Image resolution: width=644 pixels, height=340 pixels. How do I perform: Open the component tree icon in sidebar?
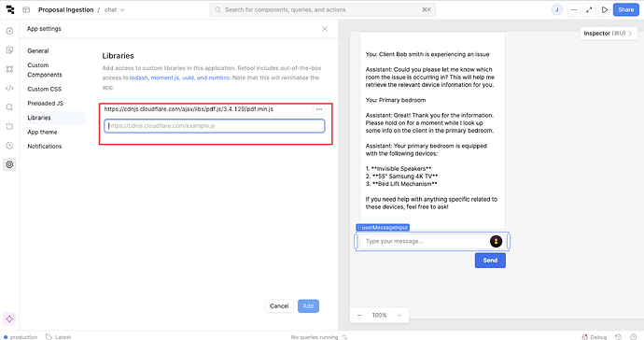click(x=9, y=69)
